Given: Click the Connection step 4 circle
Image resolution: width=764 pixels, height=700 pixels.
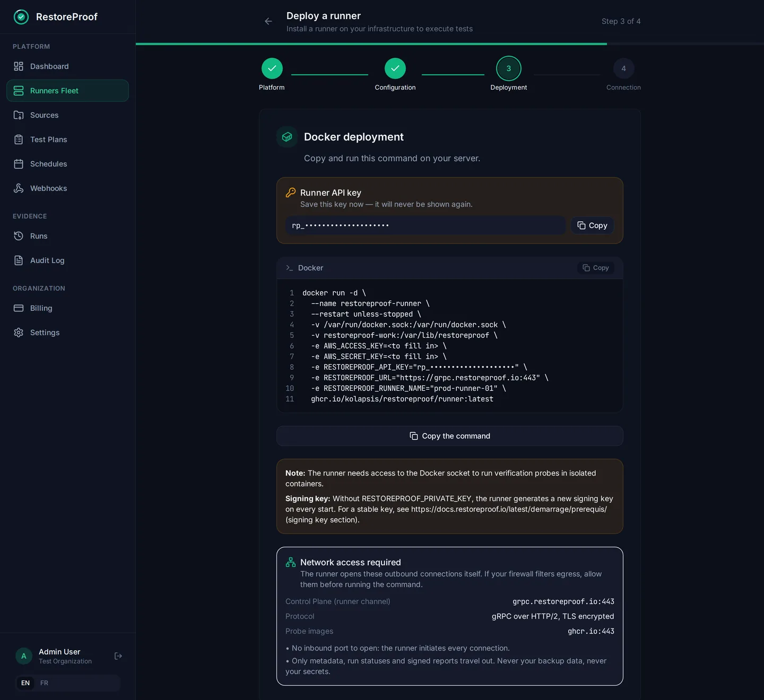Looking at the screenshot, I should (x=623, y=68).
